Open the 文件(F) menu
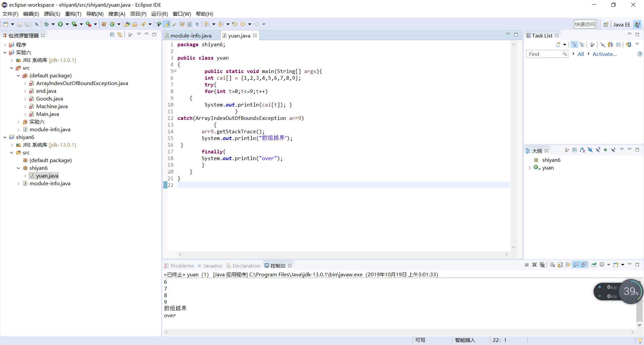The height and width of the screenshot is (345, 644). pyautogui.click(x=10, y=14)
